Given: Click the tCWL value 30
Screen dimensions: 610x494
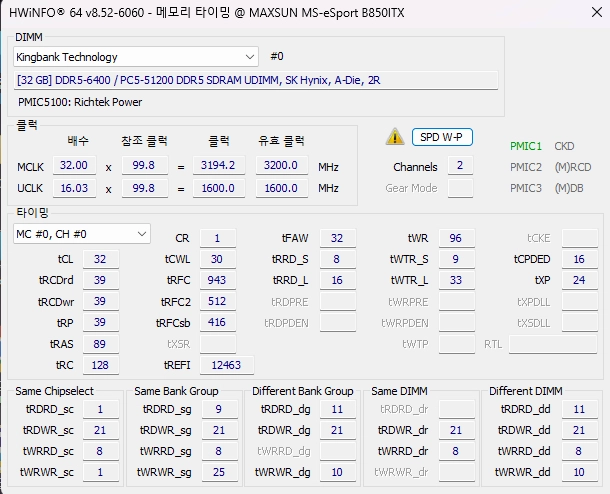Looking at the screenshot, I should pos(218,259).
